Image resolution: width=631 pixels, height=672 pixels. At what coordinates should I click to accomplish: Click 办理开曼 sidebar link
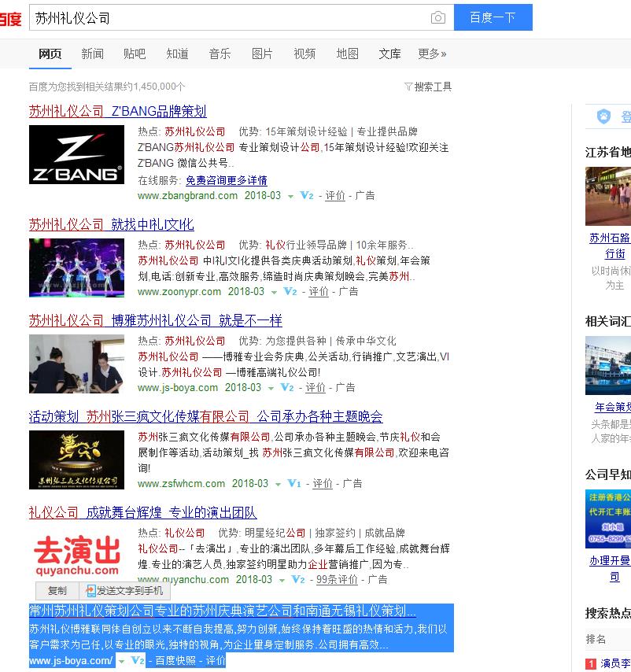click(610, 560)
